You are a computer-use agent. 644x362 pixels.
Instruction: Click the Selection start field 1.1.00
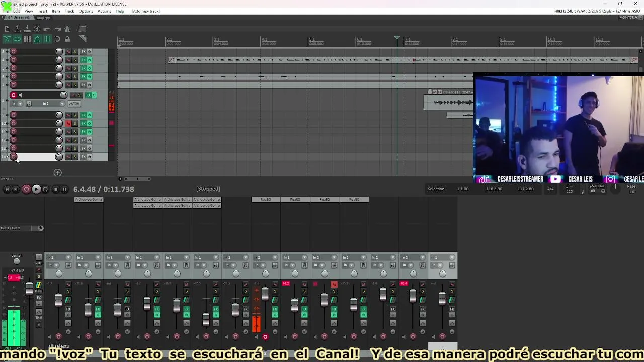[x=463, y=189]
